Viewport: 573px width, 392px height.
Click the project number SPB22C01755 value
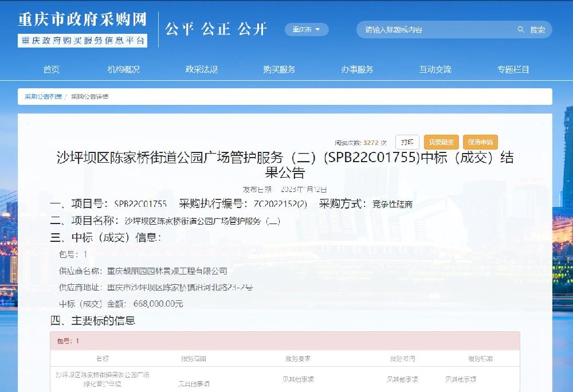click(x=140, y=204)
